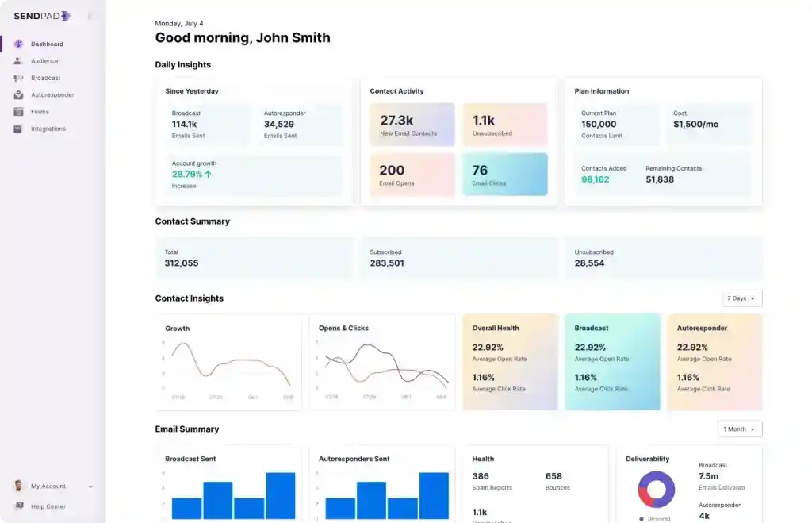Go to the Audience menu item
The height and width of the screenshot is (523, 812).
pos(44,61)
